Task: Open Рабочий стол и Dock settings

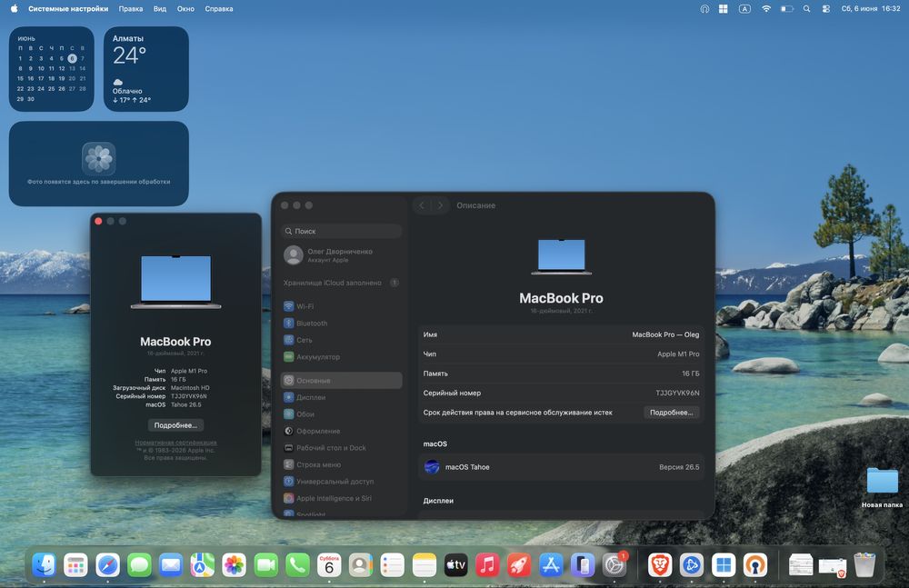Action: [341, 448]
